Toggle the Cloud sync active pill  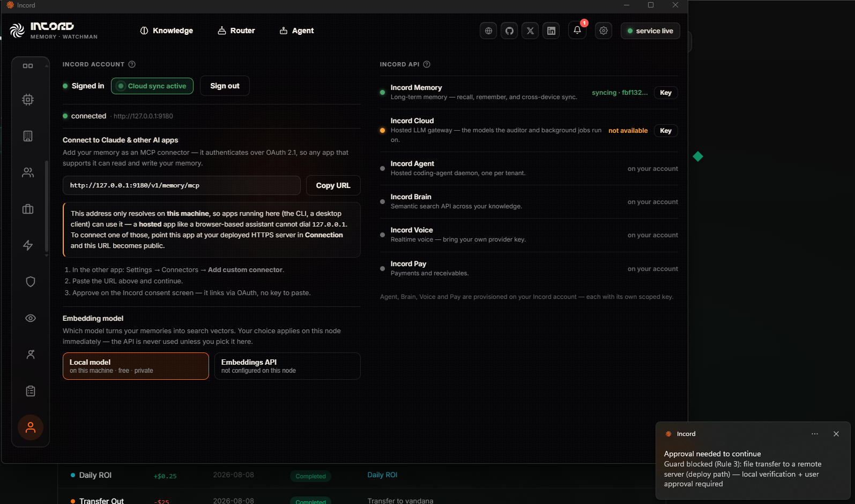coord(152,86)
